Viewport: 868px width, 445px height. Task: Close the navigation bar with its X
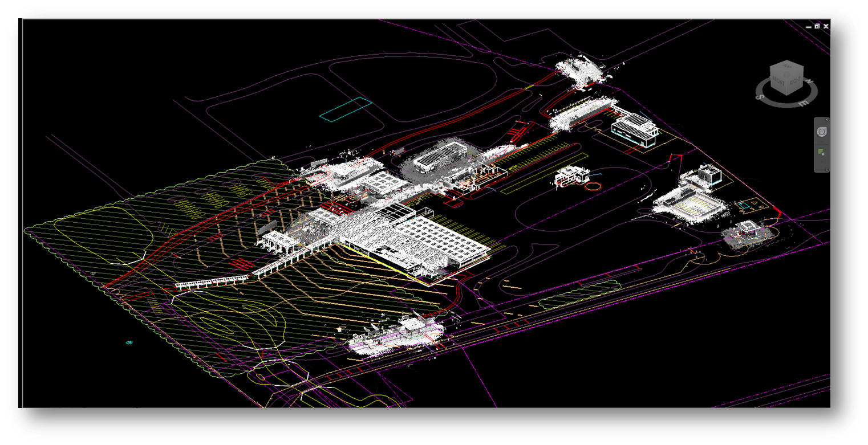pyautogui.click(x=826, y=120)
